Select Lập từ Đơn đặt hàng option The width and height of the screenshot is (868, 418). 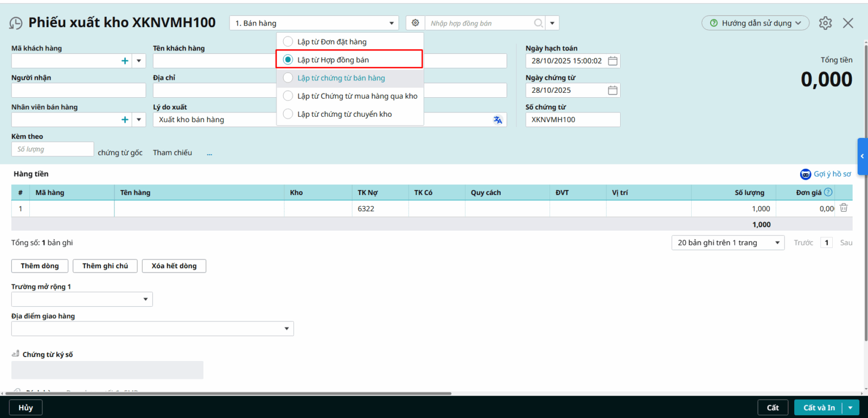(x=288, y=42)
